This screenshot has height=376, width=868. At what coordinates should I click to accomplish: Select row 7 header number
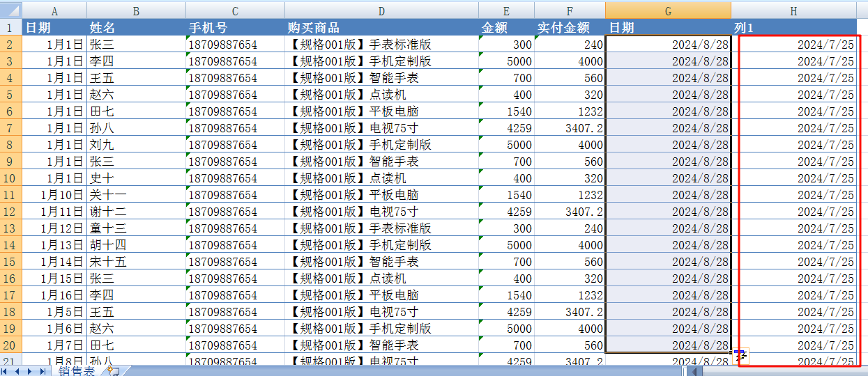[11, 128]
